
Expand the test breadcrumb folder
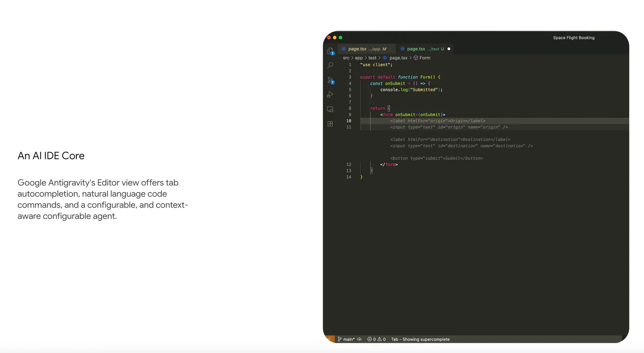click(372, 58)
